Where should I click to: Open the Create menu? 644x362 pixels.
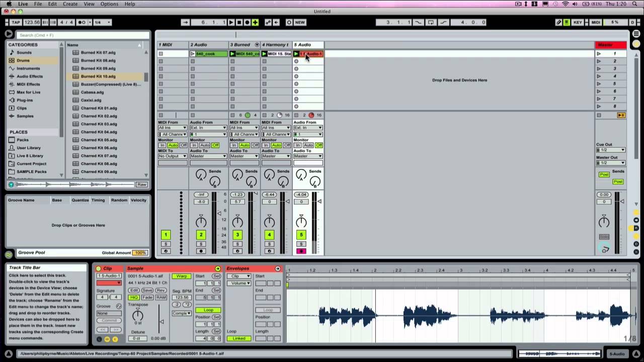point(70,4)
